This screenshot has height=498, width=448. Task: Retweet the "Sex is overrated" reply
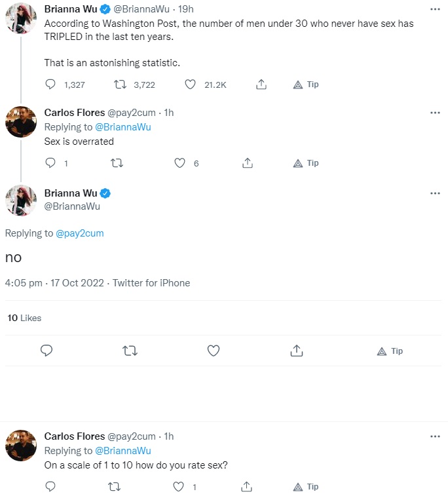click(x=117, y=163)
